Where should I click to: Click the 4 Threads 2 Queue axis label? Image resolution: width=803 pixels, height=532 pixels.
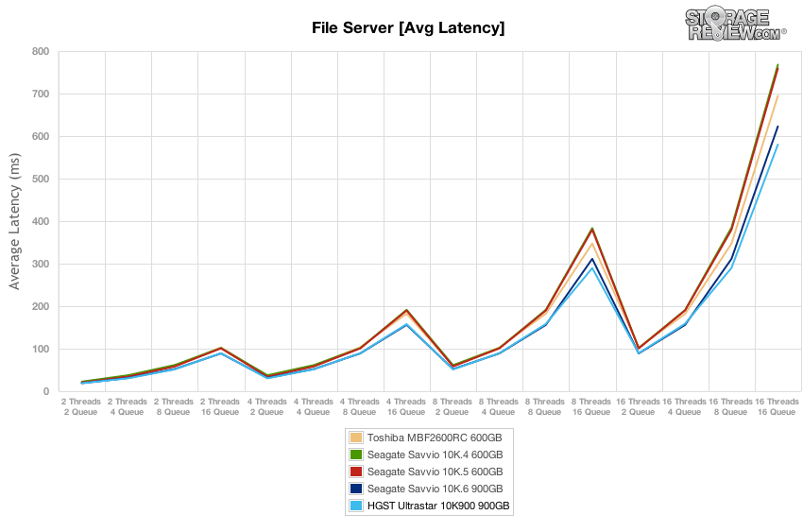[266, 406]
